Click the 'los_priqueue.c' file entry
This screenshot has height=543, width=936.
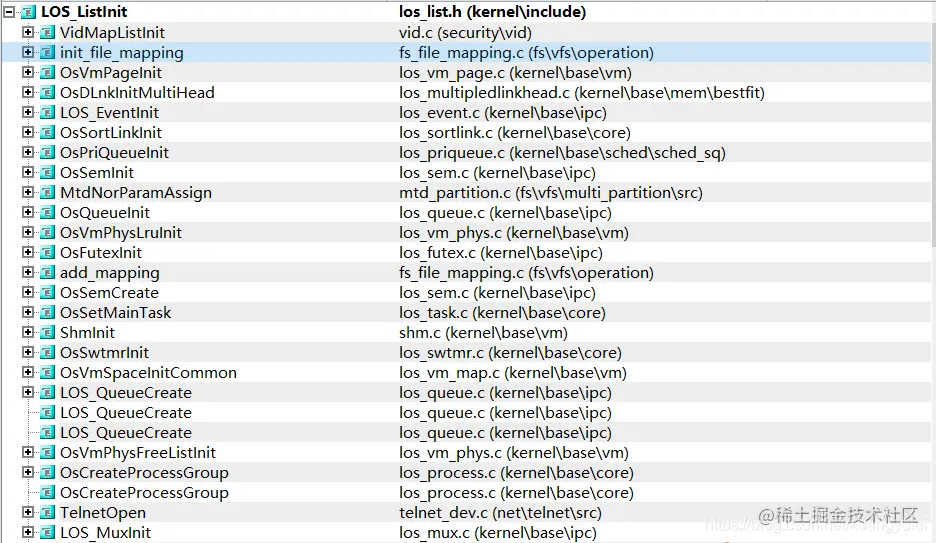pyautogui.click(x=562, y=153)
